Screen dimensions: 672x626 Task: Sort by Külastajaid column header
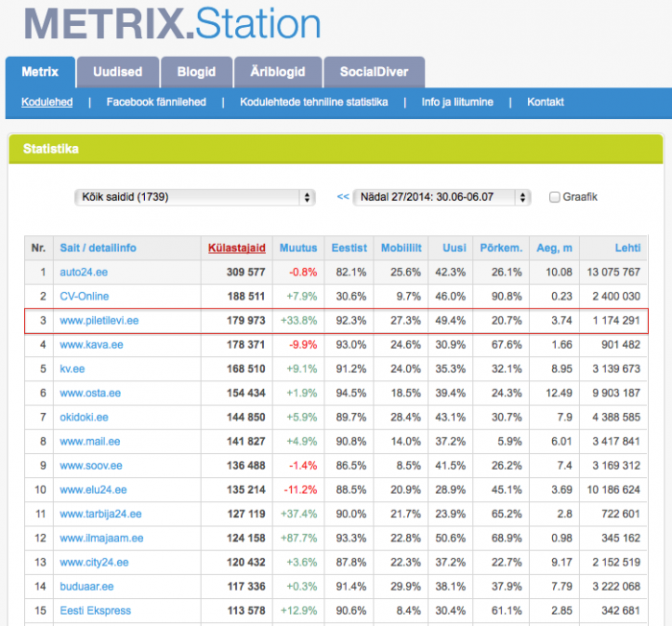pyautogui.click(x=237, y=248)
